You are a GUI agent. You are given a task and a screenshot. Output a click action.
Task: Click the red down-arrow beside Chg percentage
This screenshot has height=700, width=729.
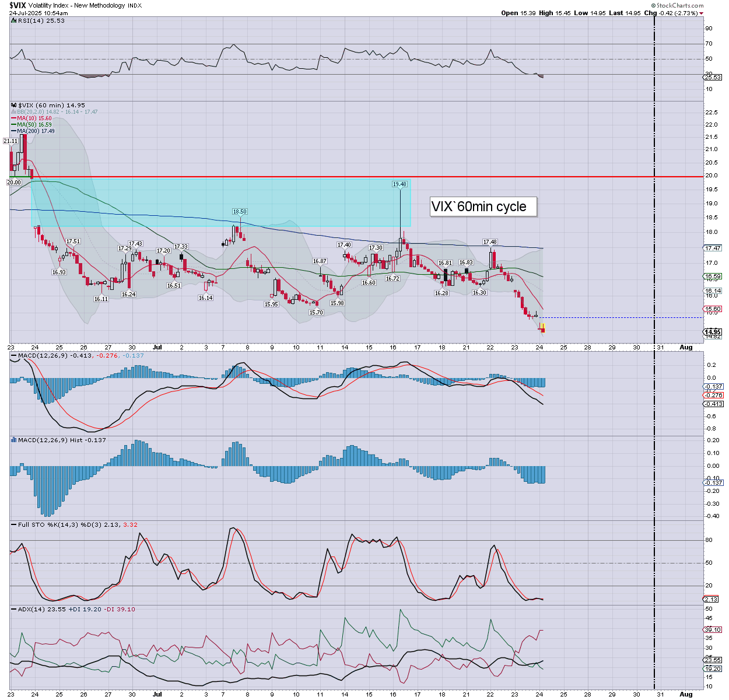[701, 13]
